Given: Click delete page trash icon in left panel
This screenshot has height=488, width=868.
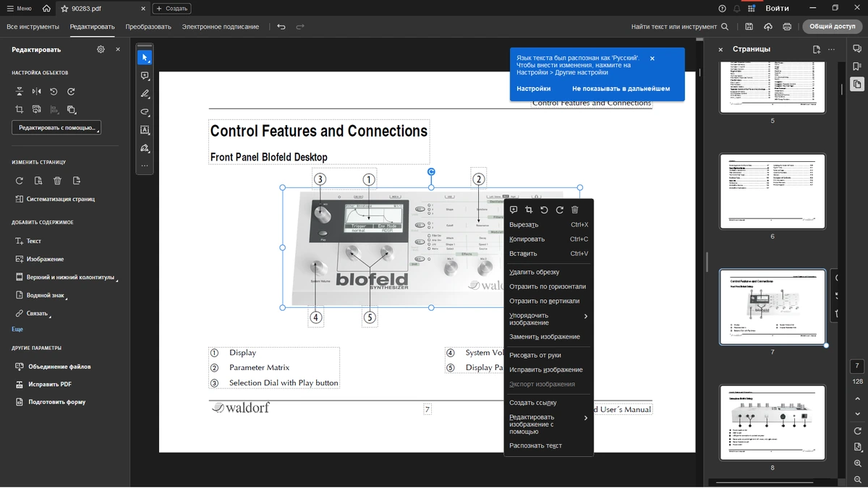Looking at the screenshot, I should [58, 181].
